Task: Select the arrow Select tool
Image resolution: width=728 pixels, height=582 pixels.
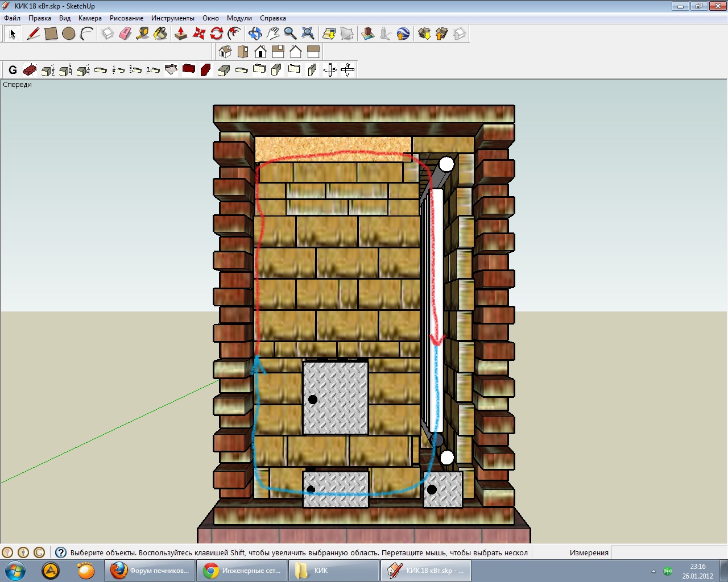Action: pos(13,34)
